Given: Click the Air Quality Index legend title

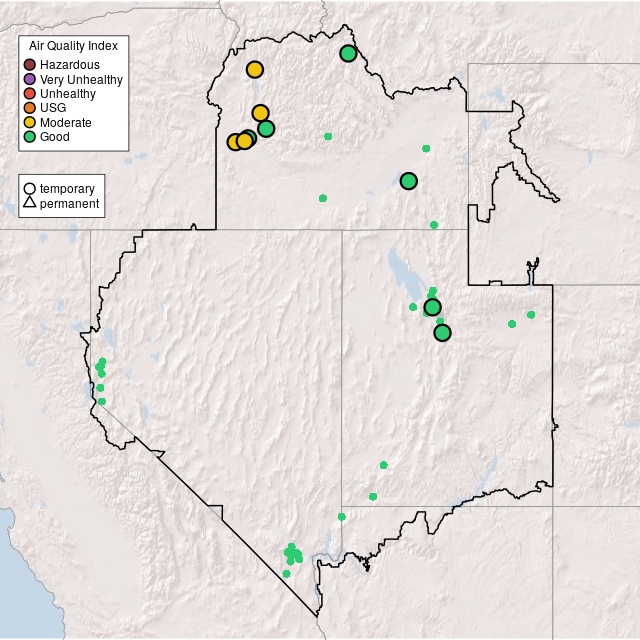Looking at the screenshot, I should pos(74,46).
